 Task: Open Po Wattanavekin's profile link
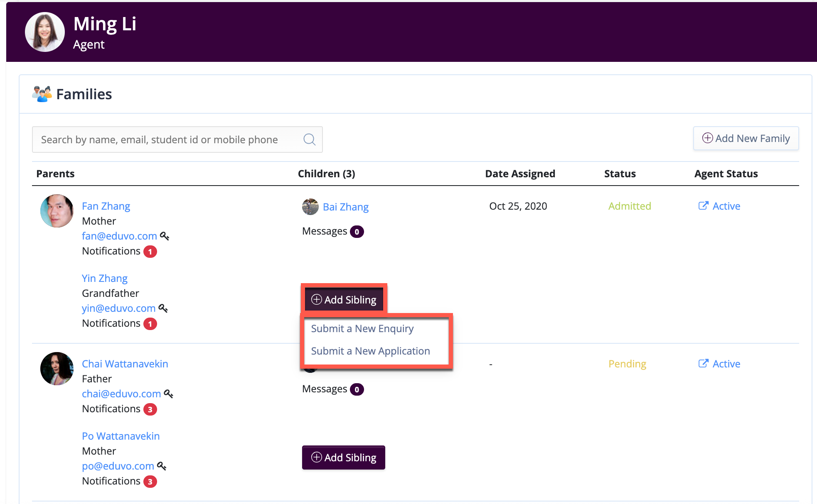pos(121,436)
